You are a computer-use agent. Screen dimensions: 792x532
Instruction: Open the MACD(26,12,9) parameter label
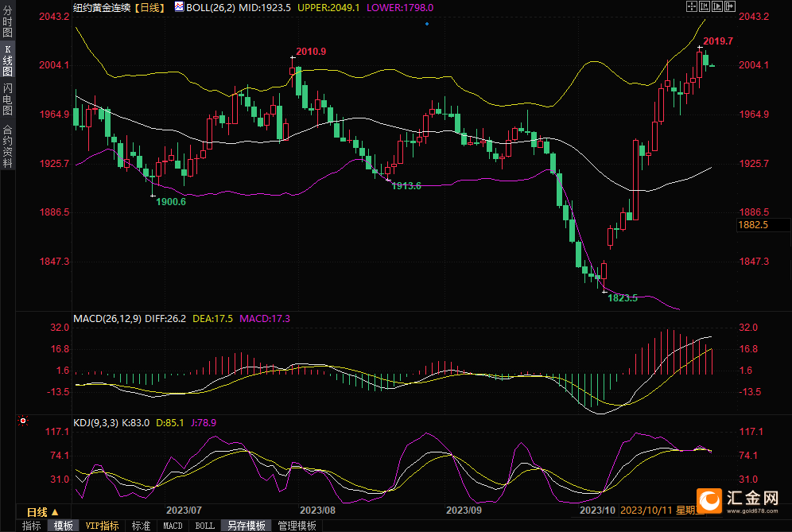point(107,318)
